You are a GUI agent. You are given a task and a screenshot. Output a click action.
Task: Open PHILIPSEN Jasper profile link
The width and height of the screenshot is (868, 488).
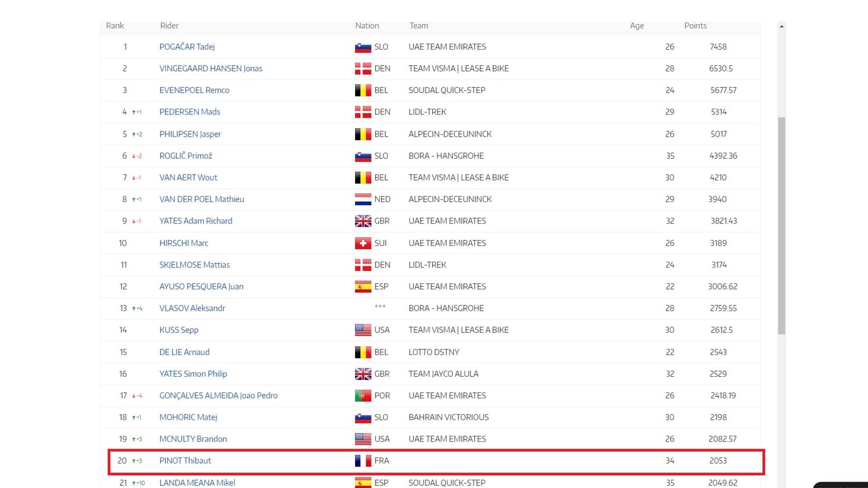tap(190, 134)
